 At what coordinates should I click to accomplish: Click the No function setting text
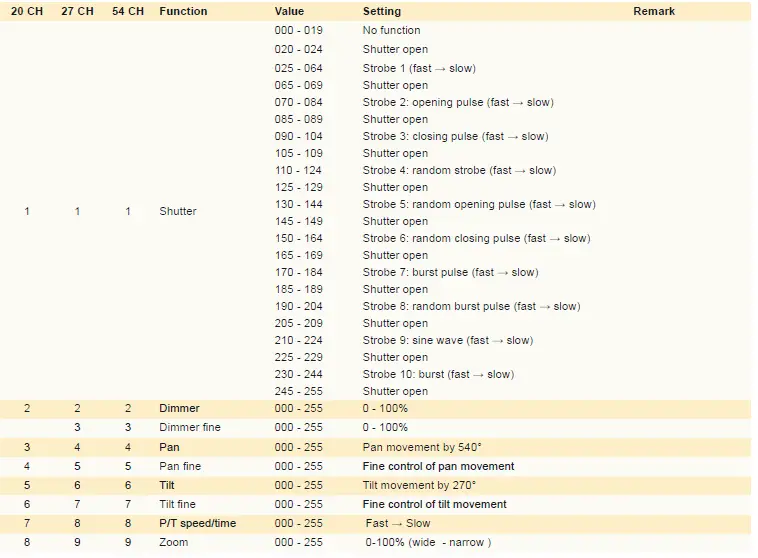pyautogui.click(x=392, y=30)
